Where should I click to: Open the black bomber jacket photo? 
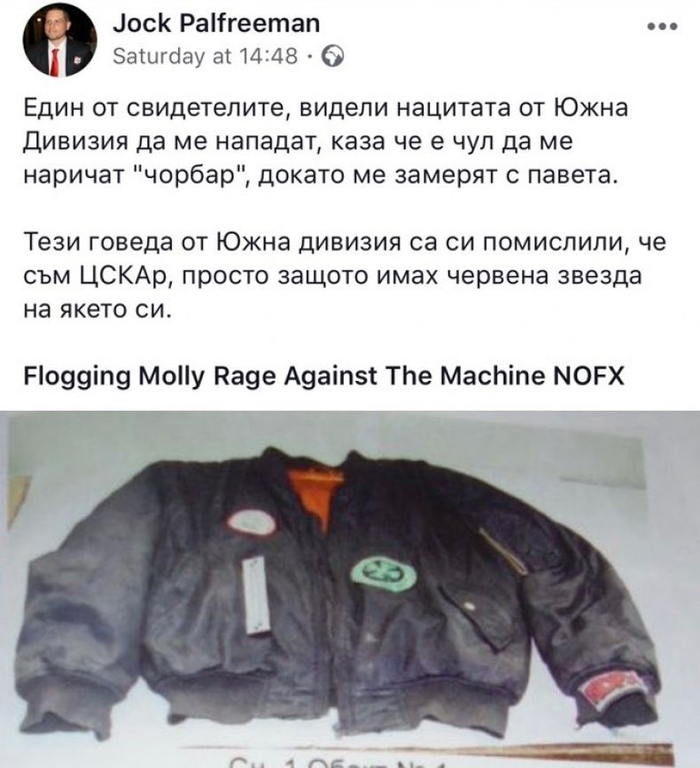coord(350,589)
